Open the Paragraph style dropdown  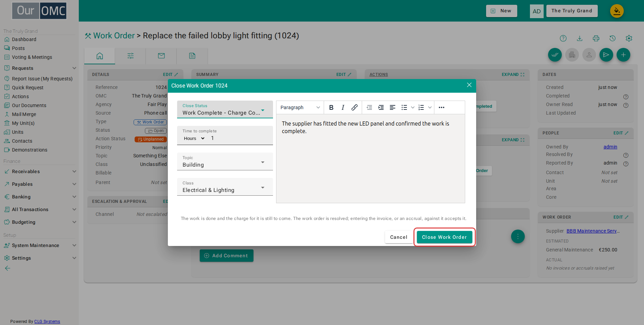pyautogui.click(x=300, y=107)
